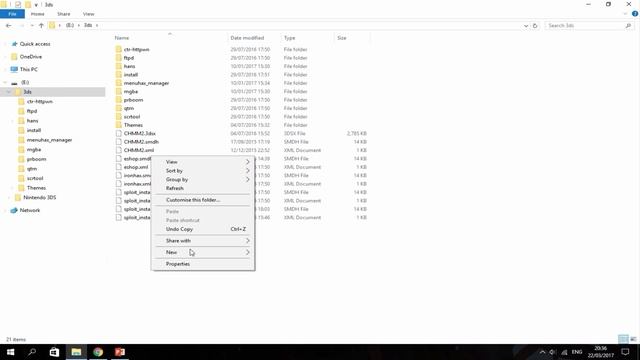This screenshot has width=640, height=360.
Task: Click the search magnifier icon
Action: 628,25
